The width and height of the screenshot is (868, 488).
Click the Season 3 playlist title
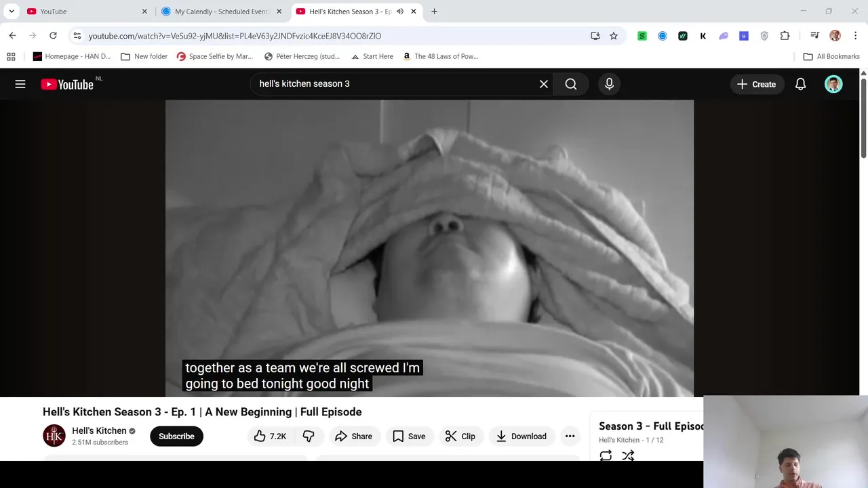tap(651, 426)
